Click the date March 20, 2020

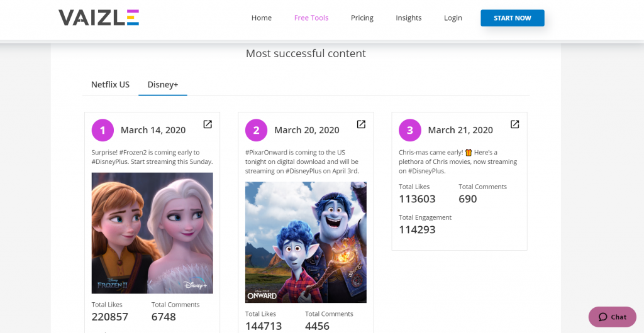click(307, 130)
